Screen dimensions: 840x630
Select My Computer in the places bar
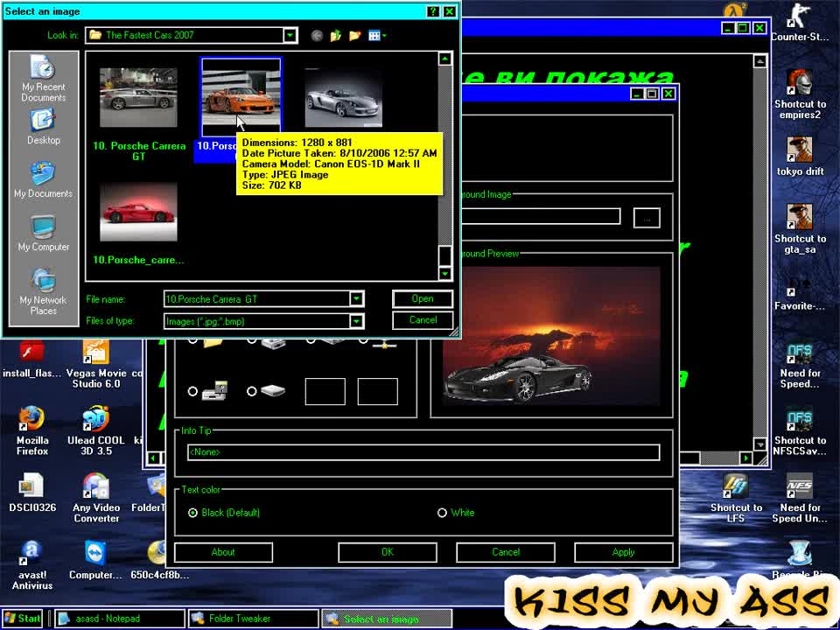[44, 234]
